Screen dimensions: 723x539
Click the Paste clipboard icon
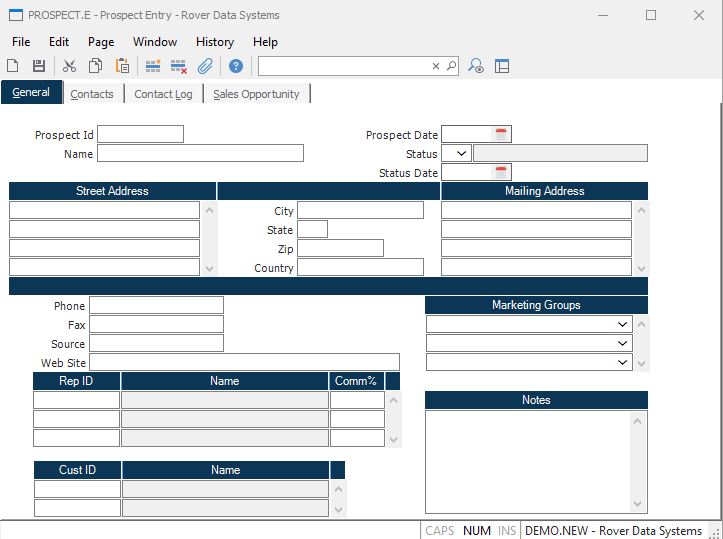122,66
